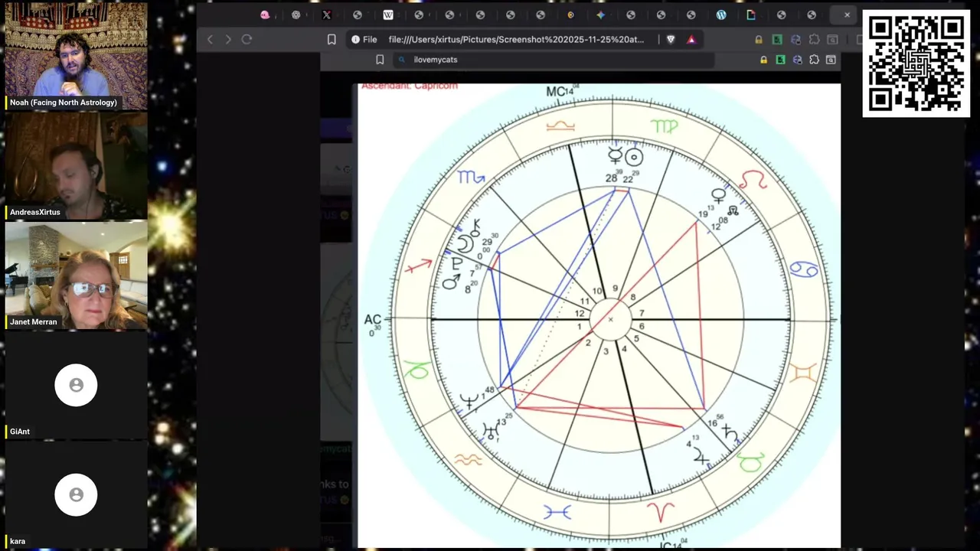Viewport: 980px width, 551px height.
Task: Click the Aries glyph on zodiac ring
Action: point(661,511)
